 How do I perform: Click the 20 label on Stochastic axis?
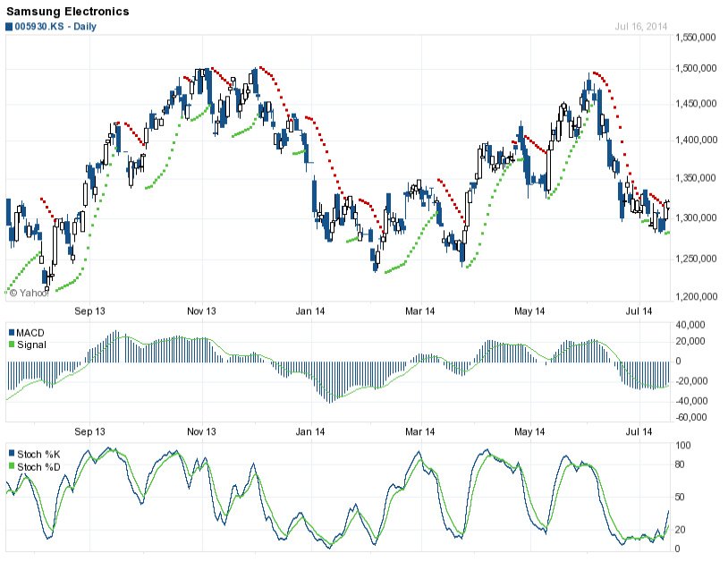tap(679, 530)
